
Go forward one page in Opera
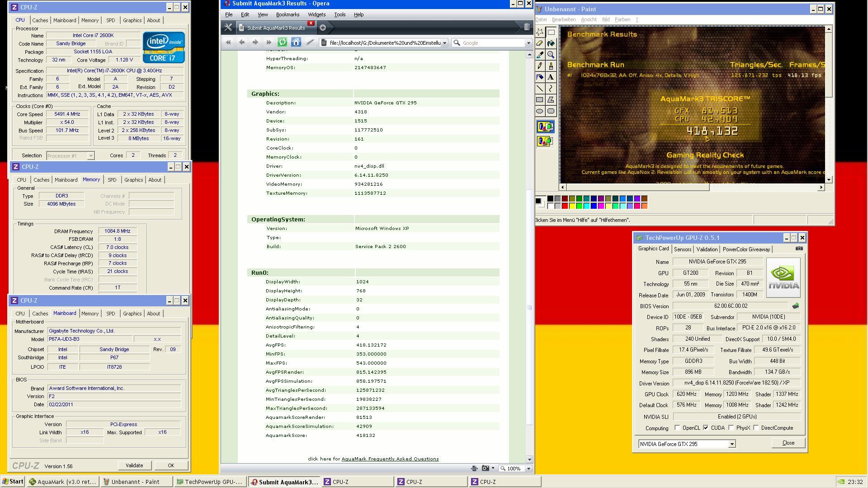(x=255, y=42)
